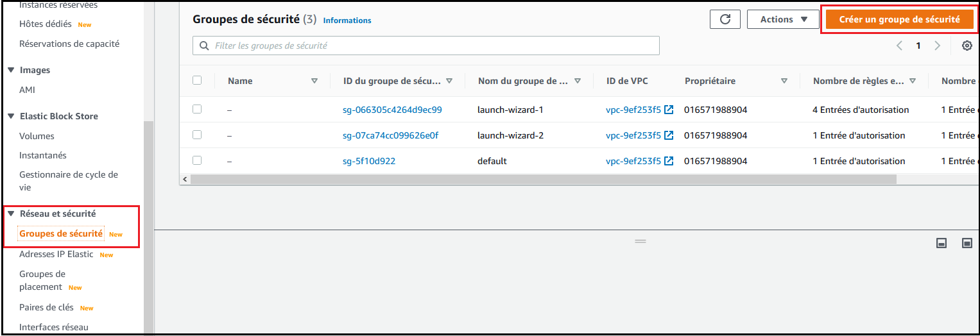
Task: Select the launch-wizard-1 row checkbox
Action: (197, 109)
